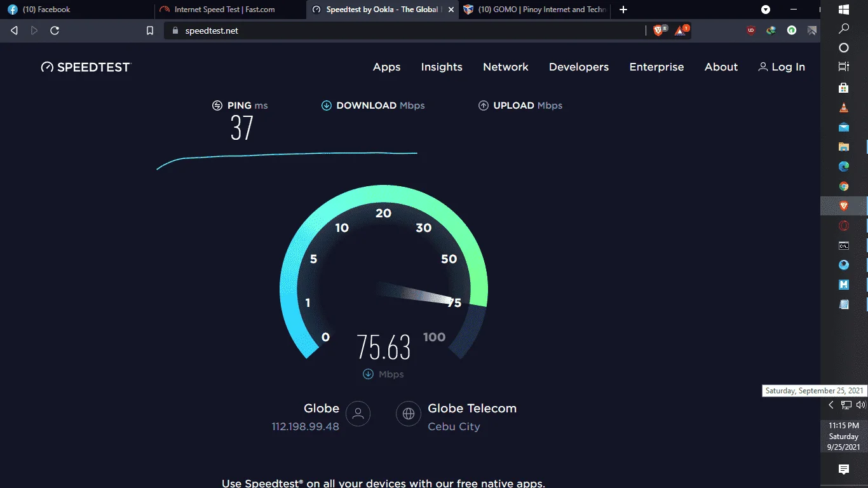Open the Mail app from the taskbar
The width and height of the screenshot is (868, 488).
pos(844,127)
